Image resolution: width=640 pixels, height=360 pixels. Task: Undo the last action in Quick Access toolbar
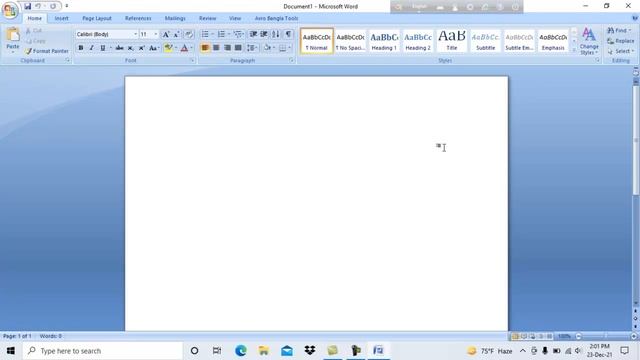click(38, 6)
